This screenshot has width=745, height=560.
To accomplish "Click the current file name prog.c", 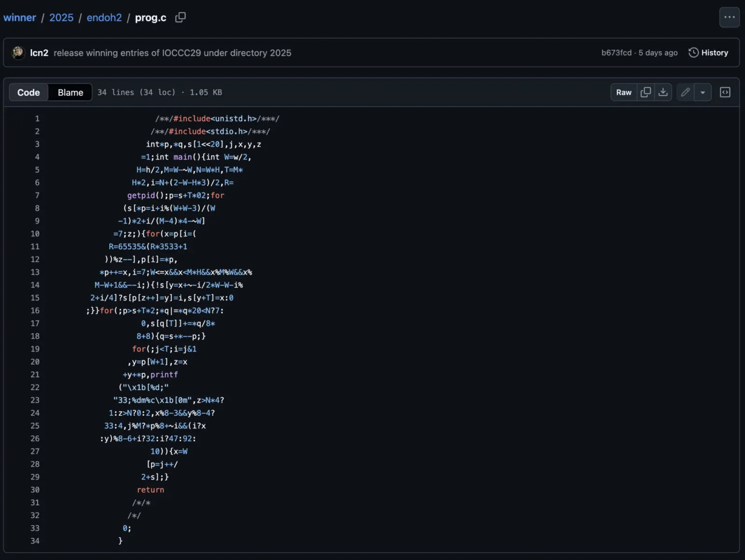I will [x=150, y=18].
